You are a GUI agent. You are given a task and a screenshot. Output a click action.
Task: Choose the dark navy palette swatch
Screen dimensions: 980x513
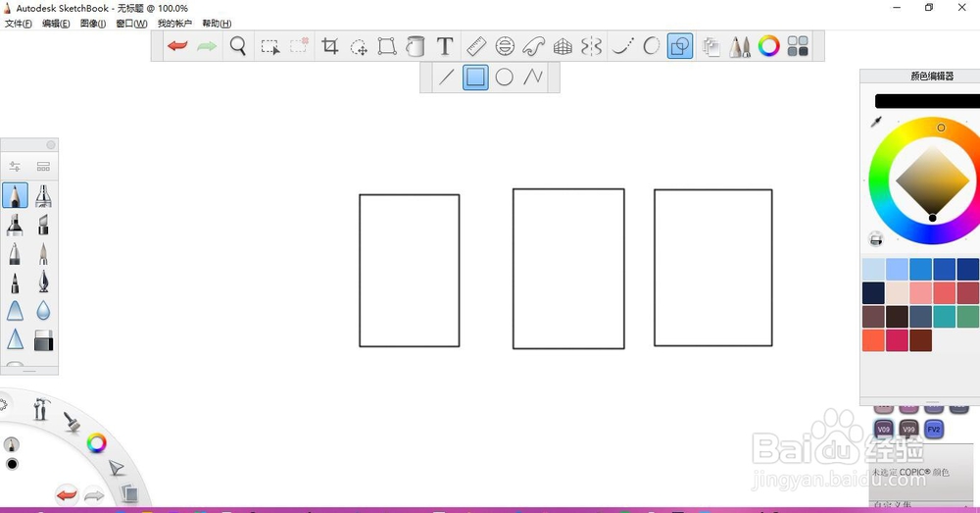tap(874, 292)
